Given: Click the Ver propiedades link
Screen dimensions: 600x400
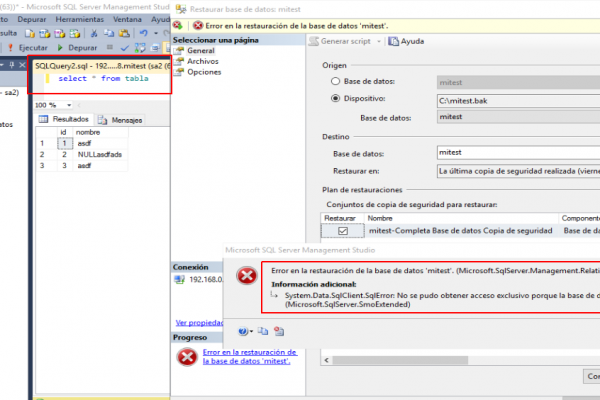Looking at the screenshot, I should coord(199,323).
